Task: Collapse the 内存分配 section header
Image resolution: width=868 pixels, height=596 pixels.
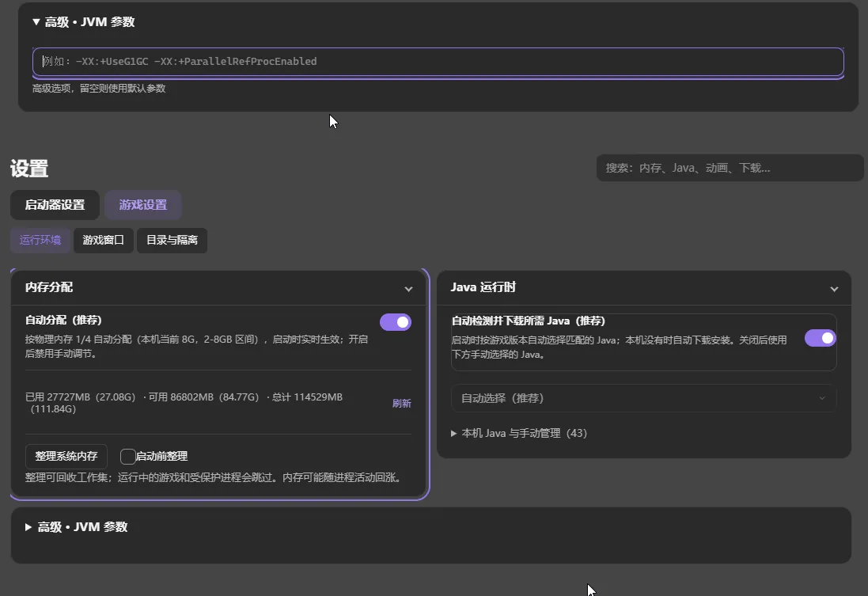Action: (219, 287)
